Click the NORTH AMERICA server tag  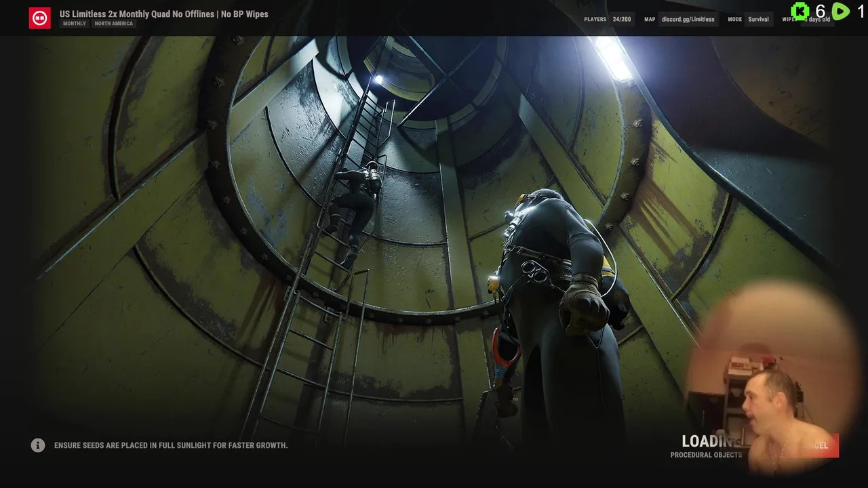(x=113, y=24)
